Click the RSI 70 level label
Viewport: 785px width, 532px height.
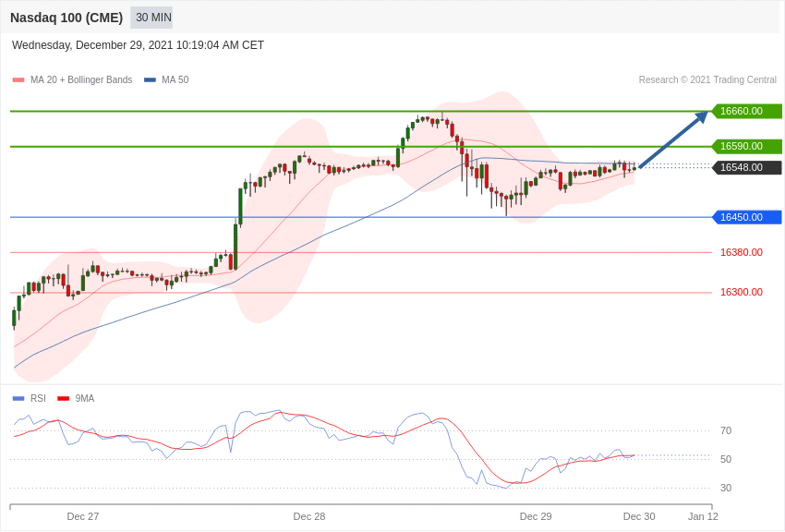[x=725, y=430]
